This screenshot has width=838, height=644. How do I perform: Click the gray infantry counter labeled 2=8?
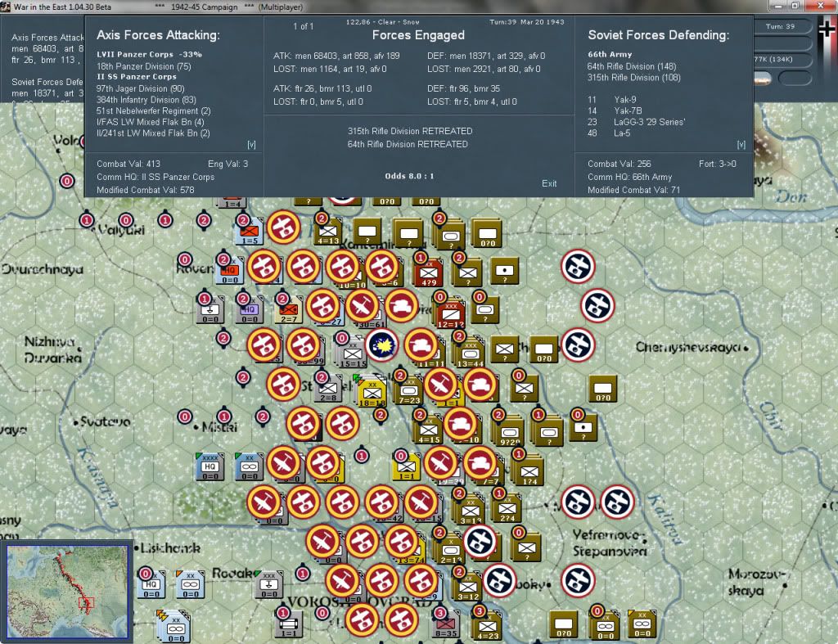(328, 388)
